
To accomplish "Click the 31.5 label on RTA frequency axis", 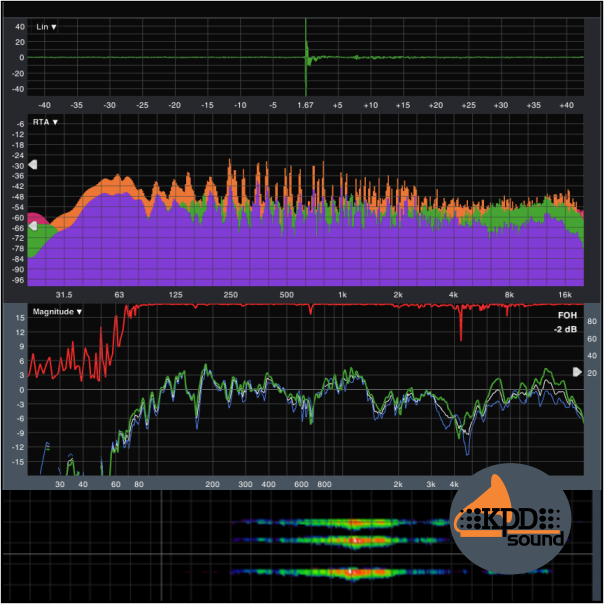I will tap(64, 295).
